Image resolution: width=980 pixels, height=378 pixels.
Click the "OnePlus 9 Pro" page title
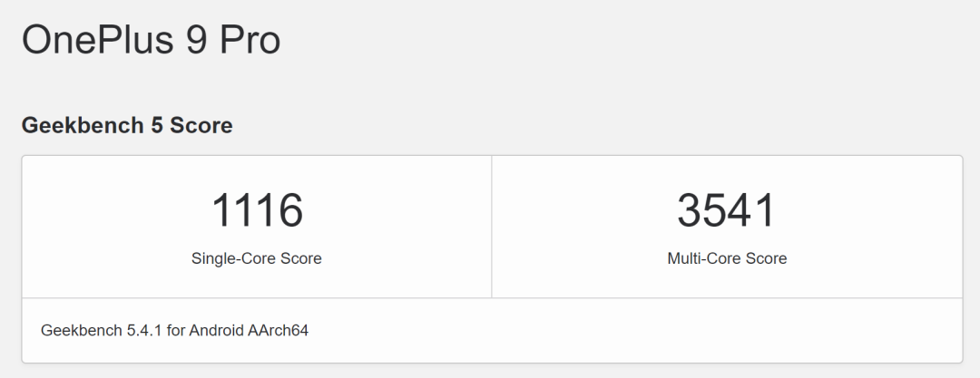[151, 41]
